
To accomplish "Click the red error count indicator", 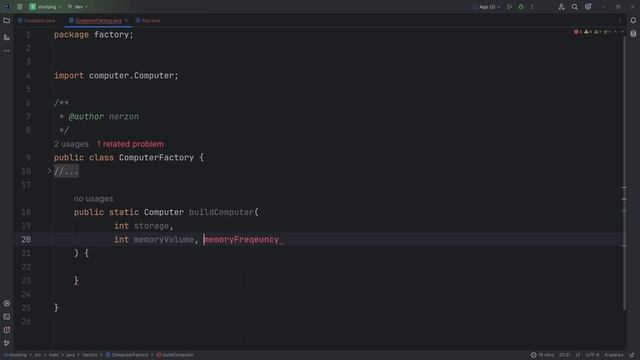I will coord(578,31).
